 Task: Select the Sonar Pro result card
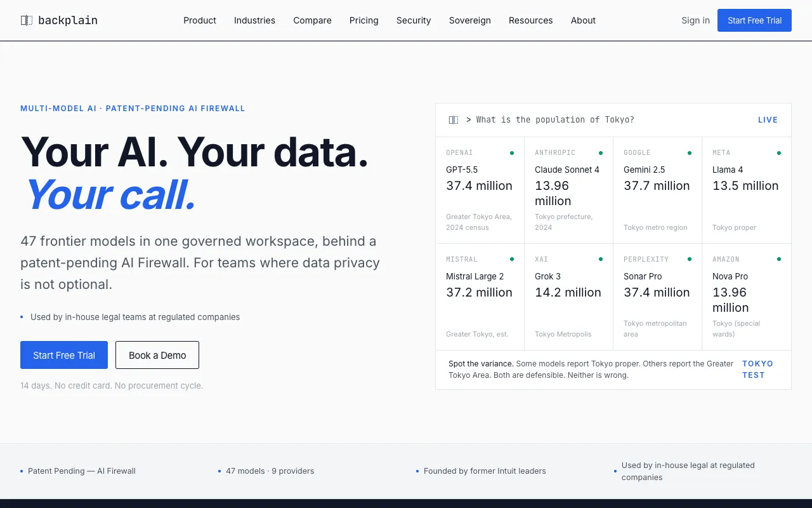658,297
